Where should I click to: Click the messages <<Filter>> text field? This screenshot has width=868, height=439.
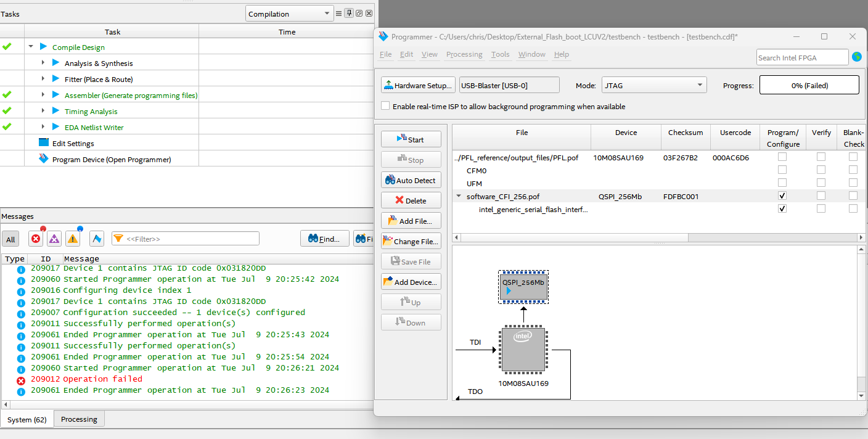coord(185,239)
